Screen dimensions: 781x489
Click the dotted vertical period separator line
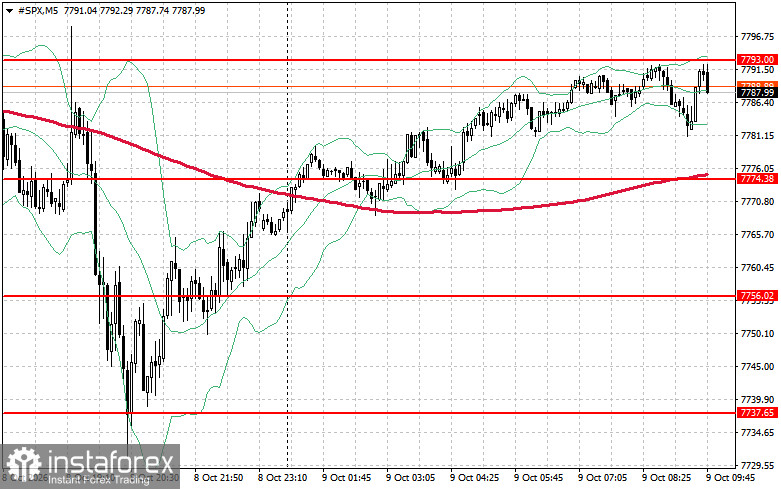(287, 234)
